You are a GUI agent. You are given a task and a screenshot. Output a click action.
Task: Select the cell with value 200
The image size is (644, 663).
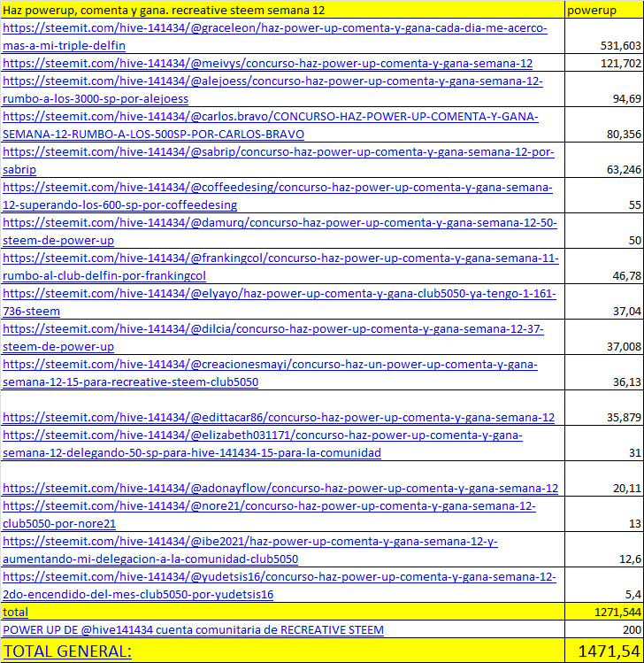click(604, 629)
